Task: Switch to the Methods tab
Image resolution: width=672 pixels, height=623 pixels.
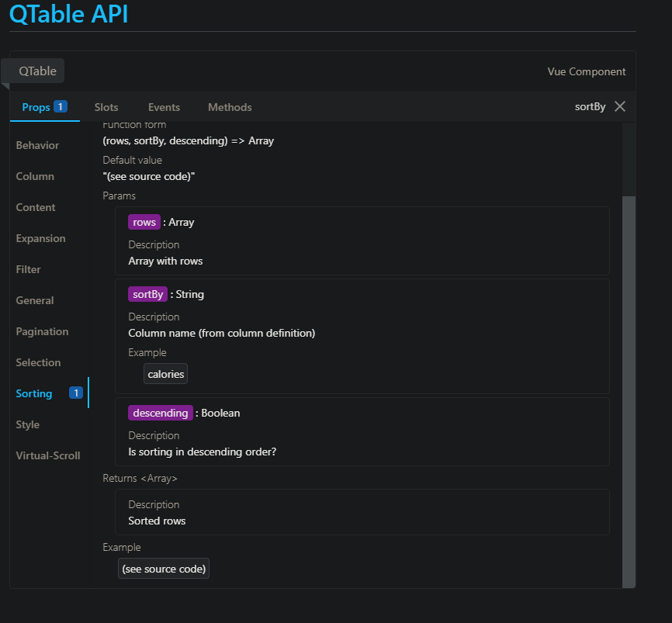Action: coord(230,106)
